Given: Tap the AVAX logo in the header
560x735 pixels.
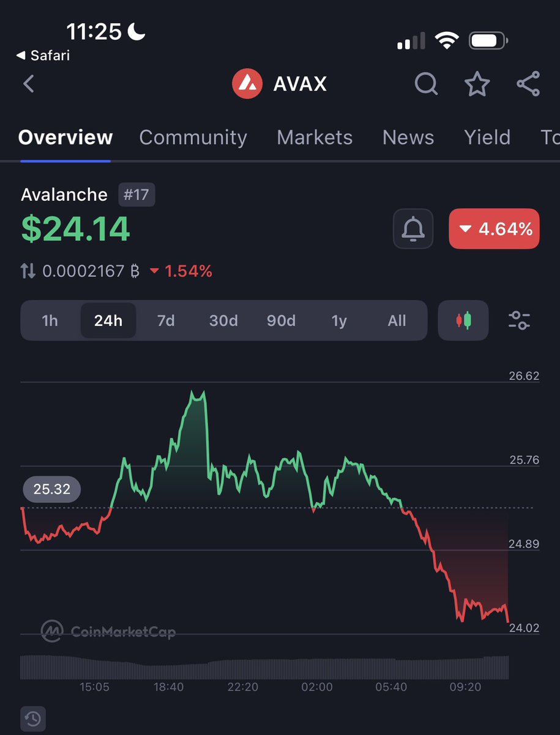Looking at the screenshot, I should coord(247,84).
